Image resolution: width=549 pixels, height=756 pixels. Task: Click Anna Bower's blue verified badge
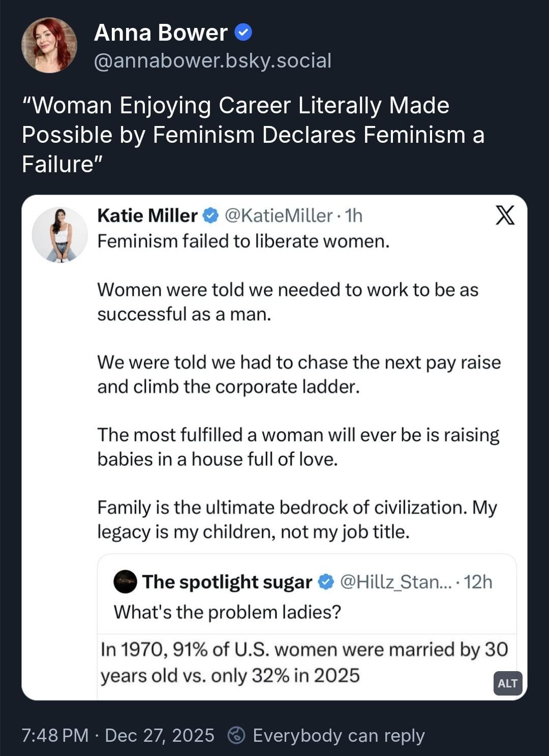(x=243, y=33)
